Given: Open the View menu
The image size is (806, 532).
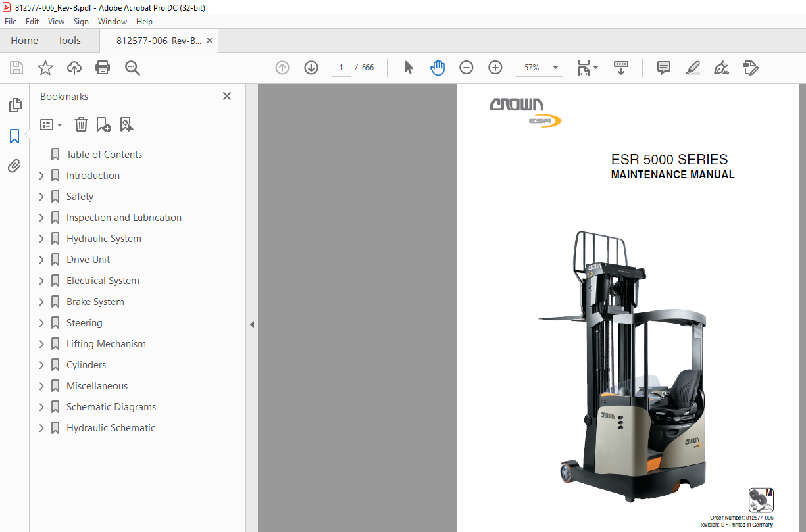Looking at the screenshot, I should point(57,22).
